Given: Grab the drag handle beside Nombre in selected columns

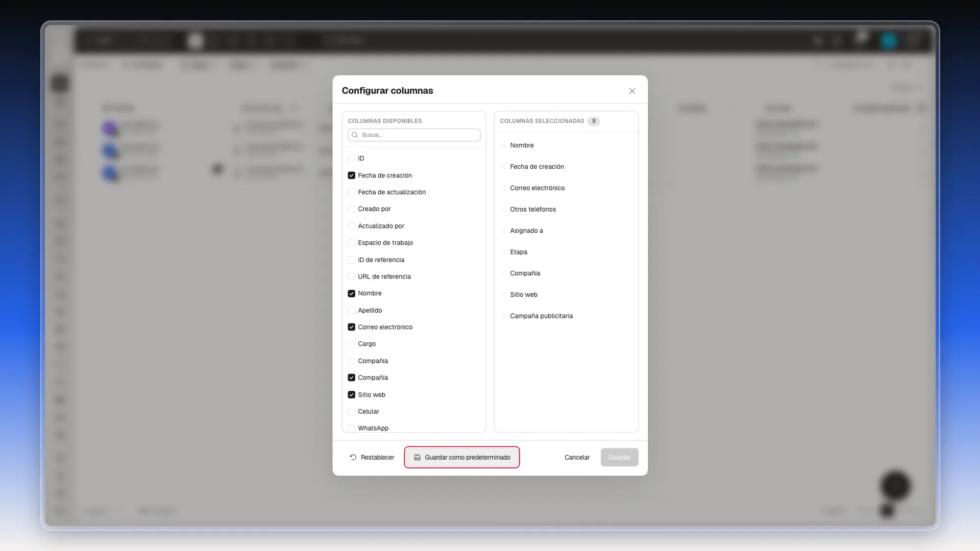Looking at the screenshot, I should click(x=504, y=145).
